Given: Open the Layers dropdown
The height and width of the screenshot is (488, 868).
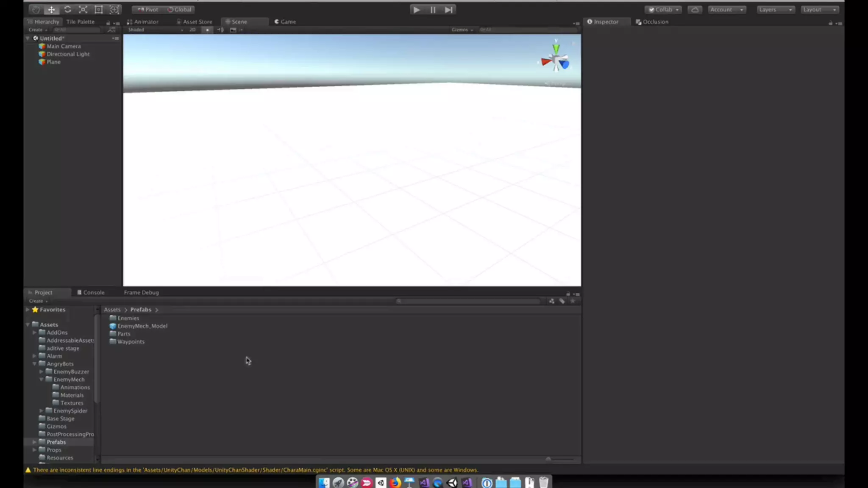Looking at the screenshot, I should click(x=775, y=9).
